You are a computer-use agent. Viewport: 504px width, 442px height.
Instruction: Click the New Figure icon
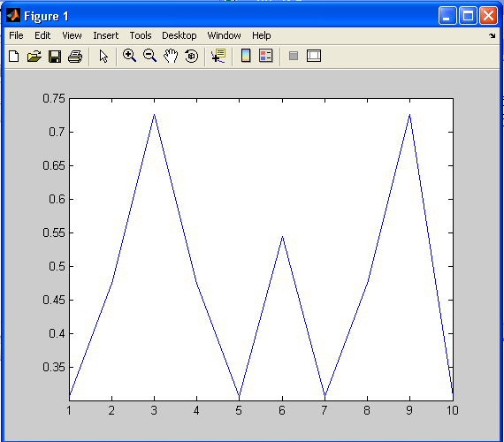(x=14, y=57)
